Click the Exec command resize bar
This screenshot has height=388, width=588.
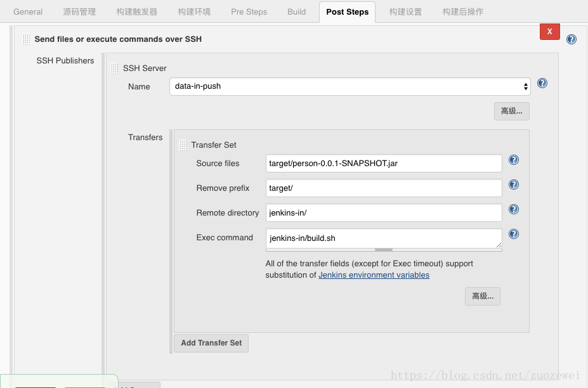(384, 250)
